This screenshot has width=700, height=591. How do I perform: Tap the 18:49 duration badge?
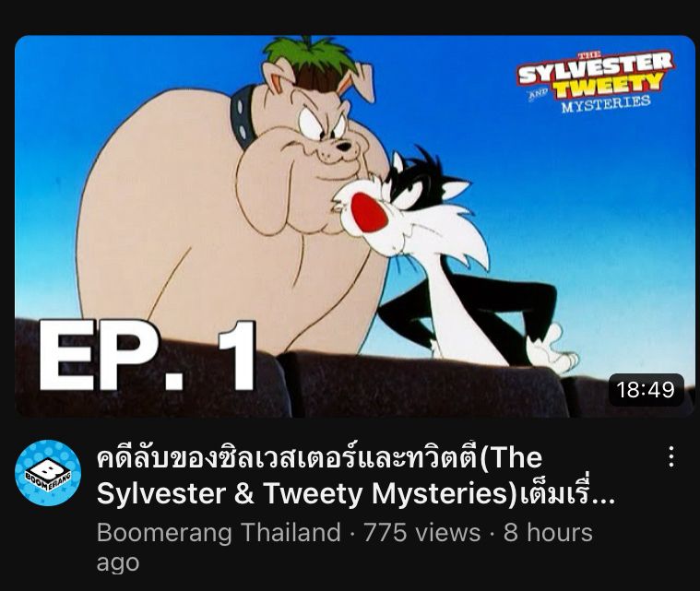[x=646, y=390]
